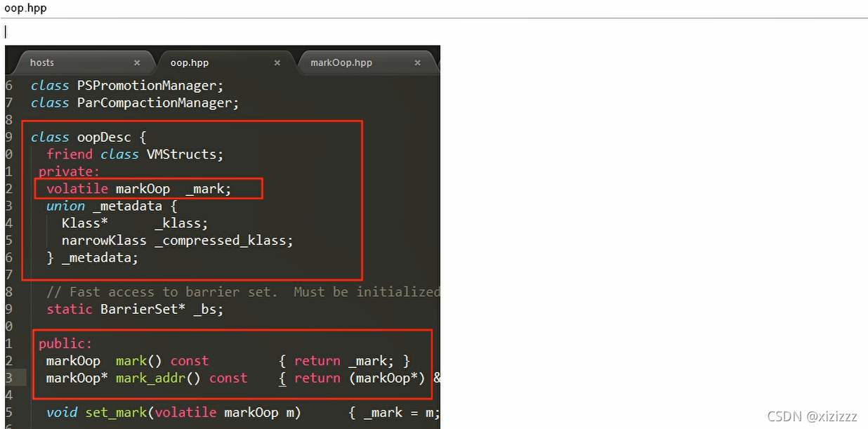
Task: Close the oop.hpp tab
Action: tap(277, 63)
